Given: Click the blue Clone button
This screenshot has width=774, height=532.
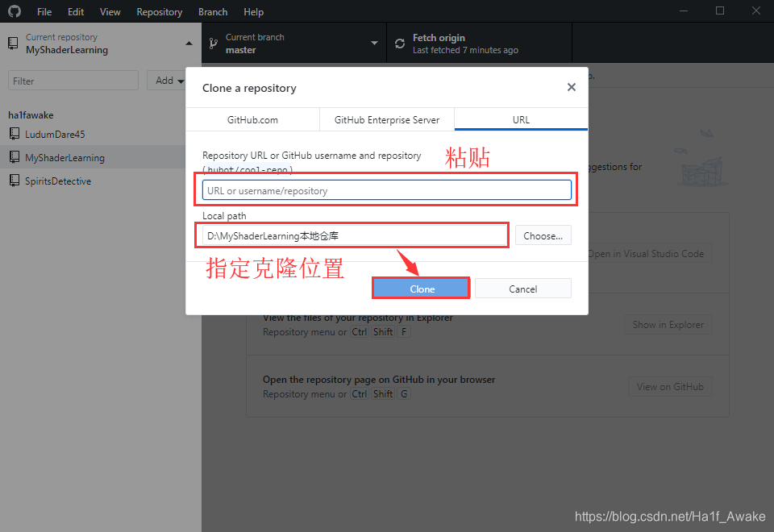Looking at the screenshot, I should [x=422, y=289].
